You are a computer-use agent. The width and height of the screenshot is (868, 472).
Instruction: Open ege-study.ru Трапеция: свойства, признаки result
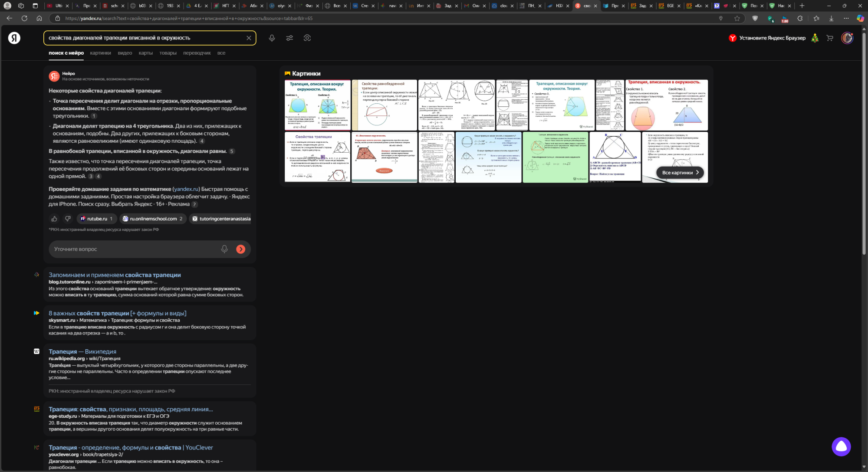tap(131, 409)
